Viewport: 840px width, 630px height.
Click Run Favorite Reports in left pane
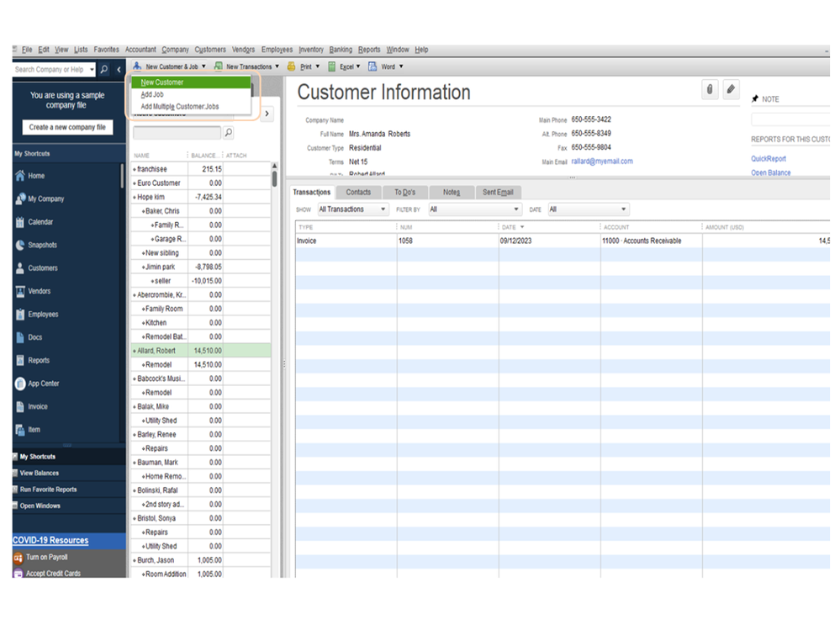48,490
